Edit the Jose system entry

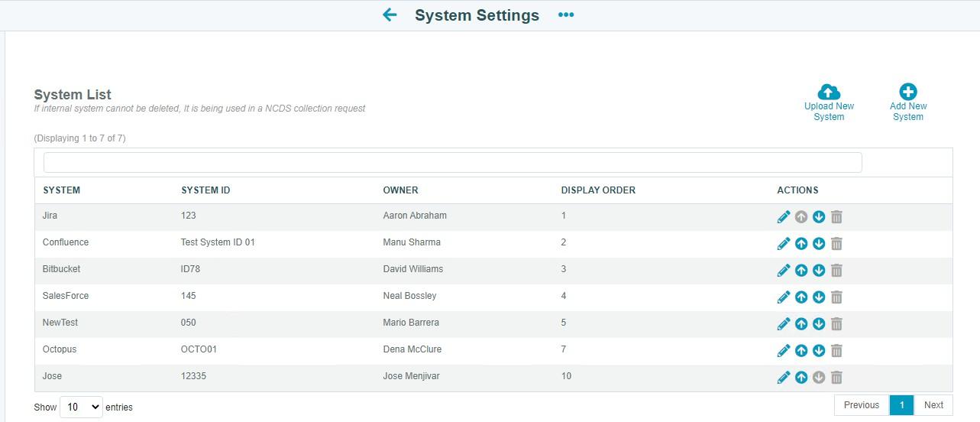(x=784, y=378)
